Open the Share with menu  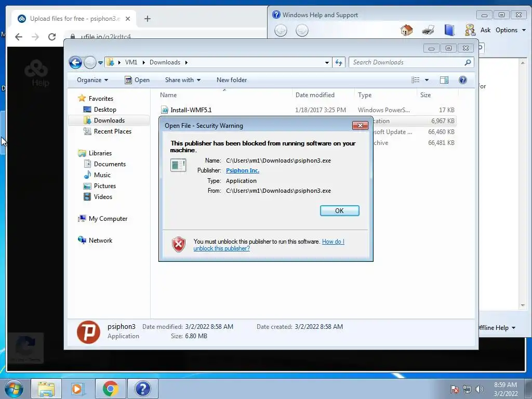tap(182, 80)
